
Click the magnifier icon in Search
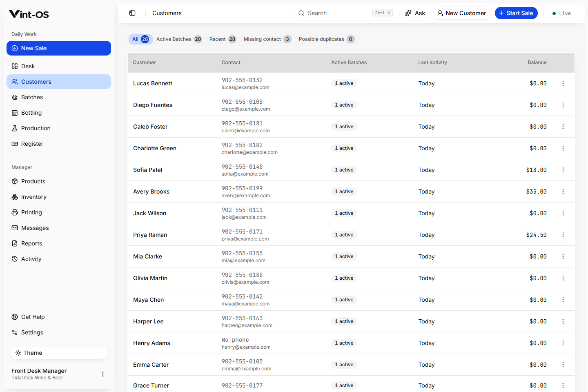point(301,13)
